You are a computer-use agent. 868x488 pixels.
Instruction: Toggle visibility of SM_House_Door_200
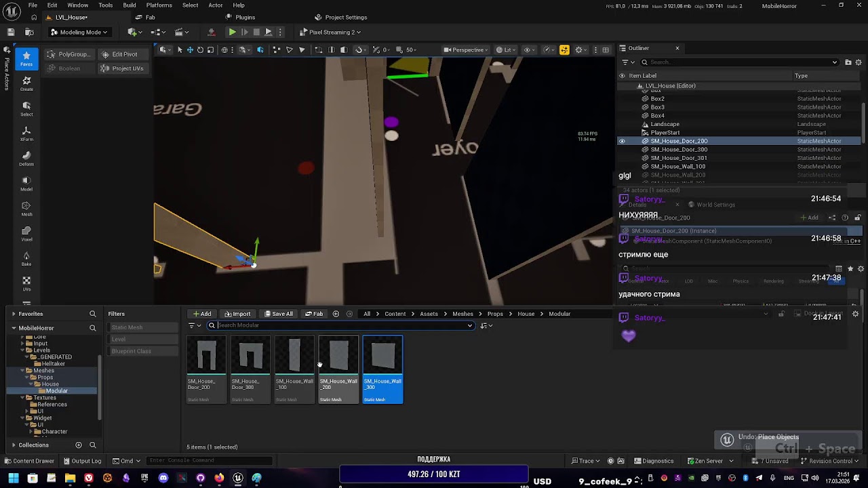[x=622, y=141]
